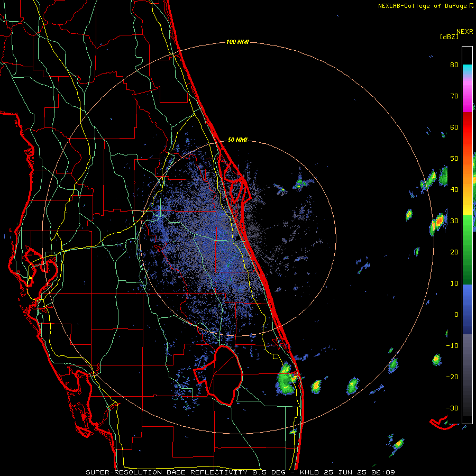Click the red-outlined Lake Okeechobee shape
This screenshot has height=476, width=476.
pos(219,375)
